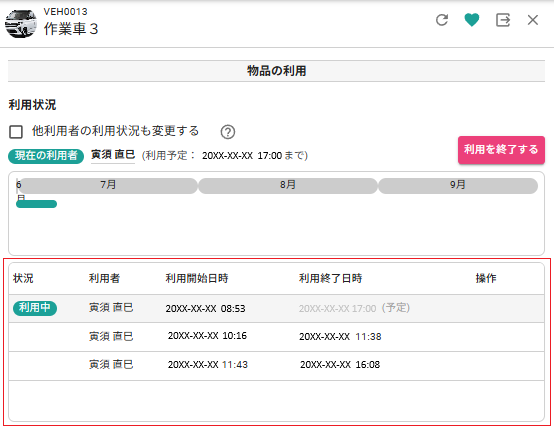This screenshot has width=554, height=431.
Task: Click the 利用中 status badge
Action: (x=35, y=308)
